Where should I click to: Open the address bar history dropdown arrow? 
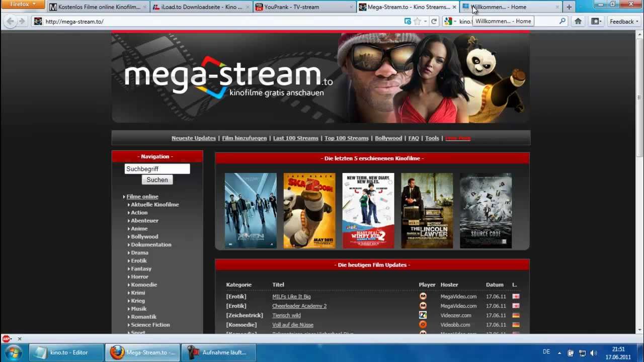click(x=426, y=21)
